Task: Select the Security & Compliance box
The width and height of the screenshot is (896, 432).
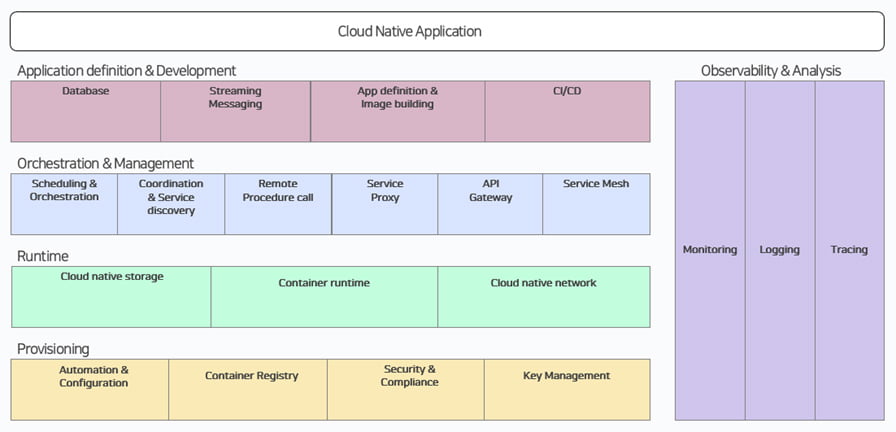Action: 406,390
